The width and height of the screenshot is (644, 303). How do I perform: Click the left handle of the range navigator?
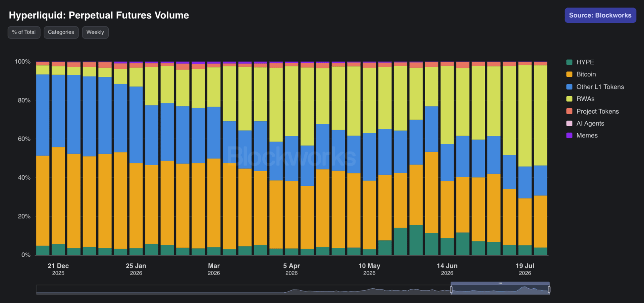[451, 289]
